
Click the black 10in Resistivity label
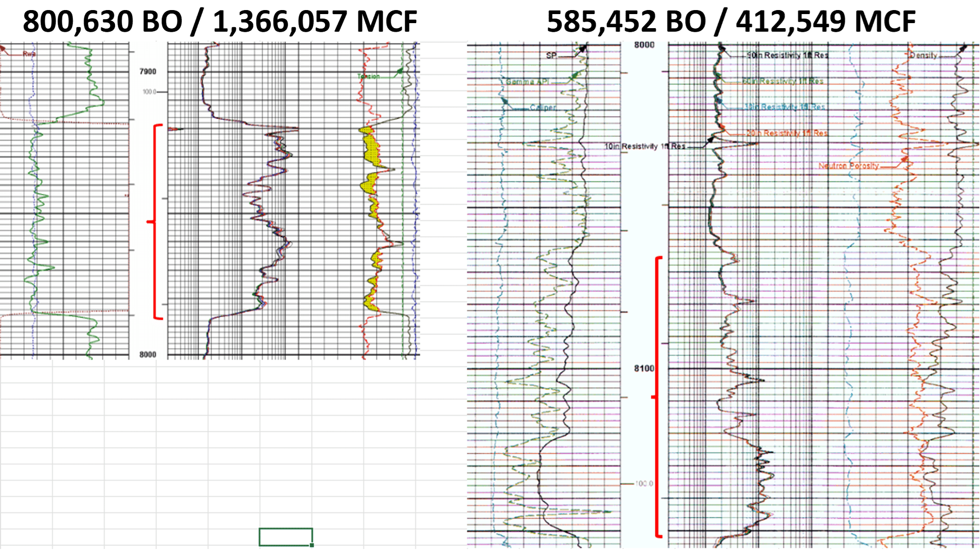tap(644, 146)
